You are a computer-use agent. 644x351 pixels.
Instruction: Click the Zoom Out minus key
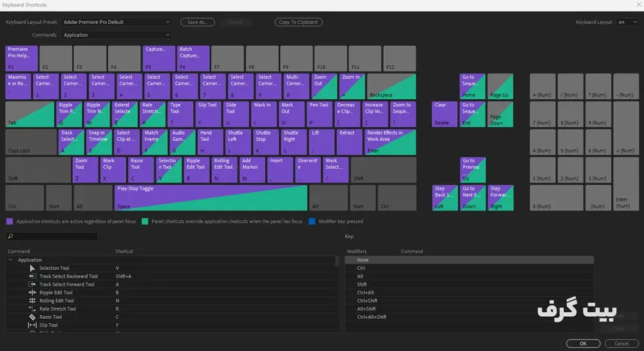(324, 86)
